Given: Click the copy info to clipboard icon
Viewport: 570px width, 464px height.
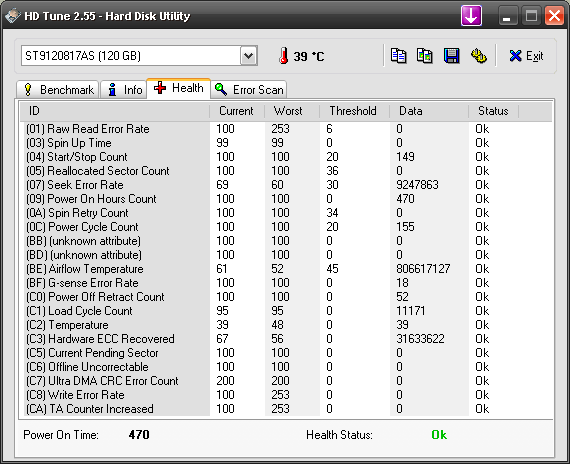Looking at the screenshot, I should click(x=398, y=56).
